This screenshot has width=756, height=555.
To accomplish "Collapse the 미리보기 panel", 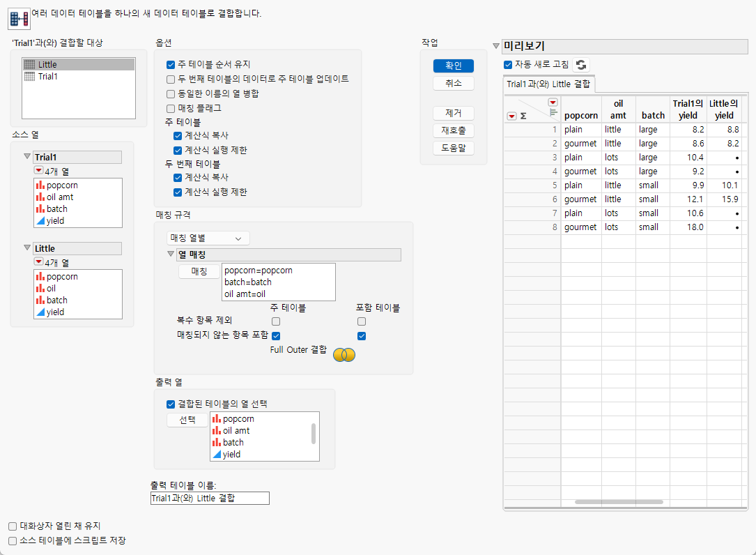I will [495, 46].
